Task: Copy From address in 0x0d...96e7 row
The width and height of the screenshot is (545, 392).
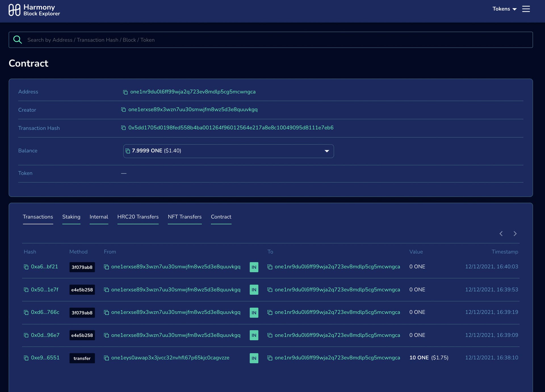Action: coord(106,335)
